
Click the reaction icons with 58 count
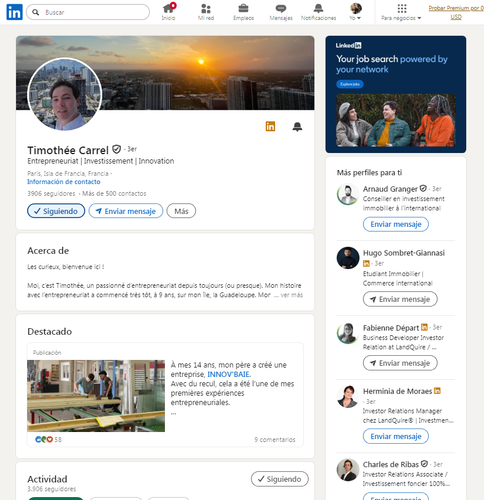click(x=48, y=439)
